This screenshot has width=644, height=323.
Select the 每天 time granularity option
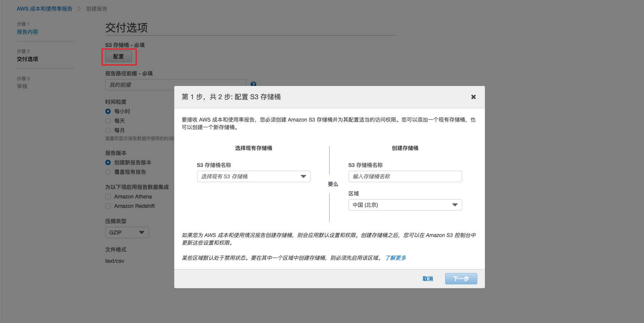click(x=108, y=121)
